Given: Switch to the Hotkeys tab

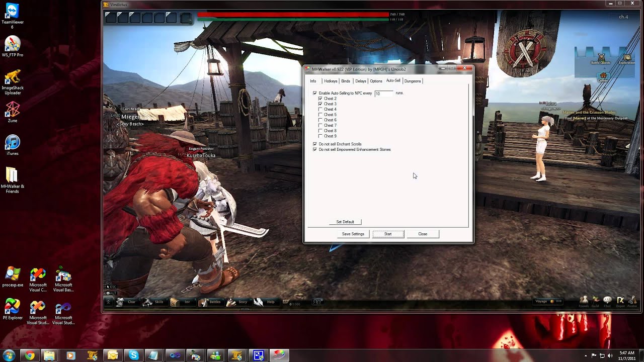Looking at the screenshot, I should pyautogui.click(x=331, y=81).
